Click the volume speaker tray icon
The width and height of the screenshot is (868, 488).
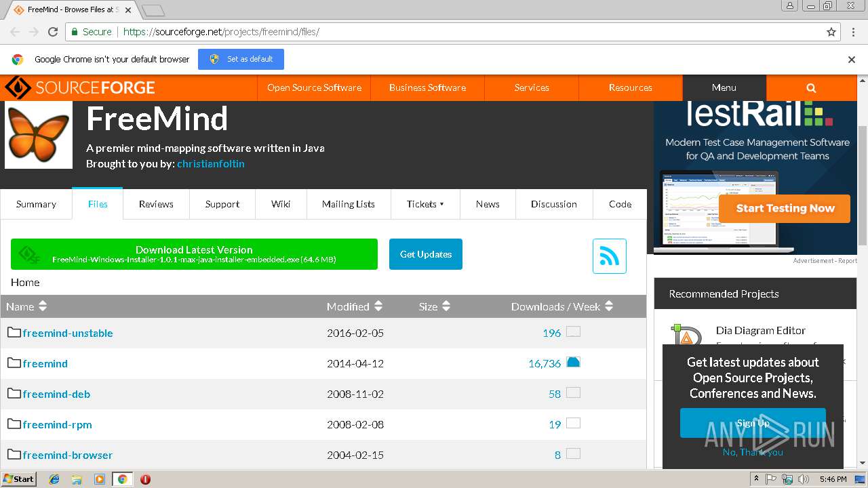pyautogui.click(x=804, y=479)
